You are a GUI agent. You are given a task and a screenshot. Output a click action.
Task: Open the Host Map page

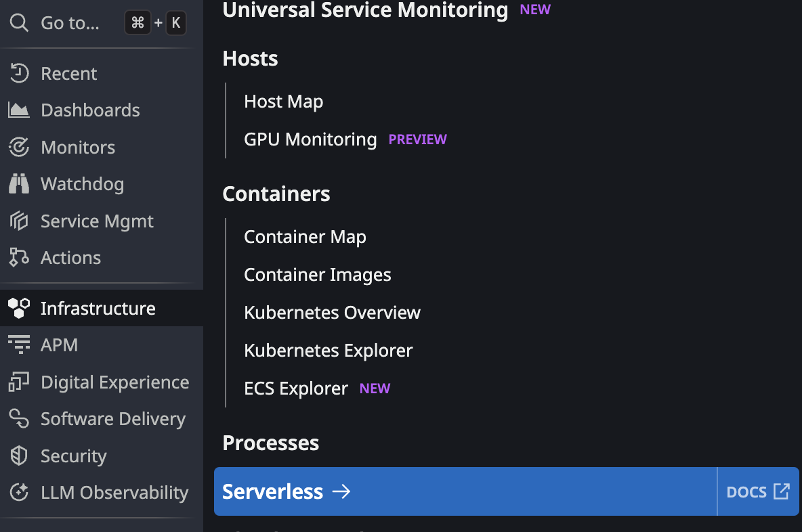coord(283,101)
